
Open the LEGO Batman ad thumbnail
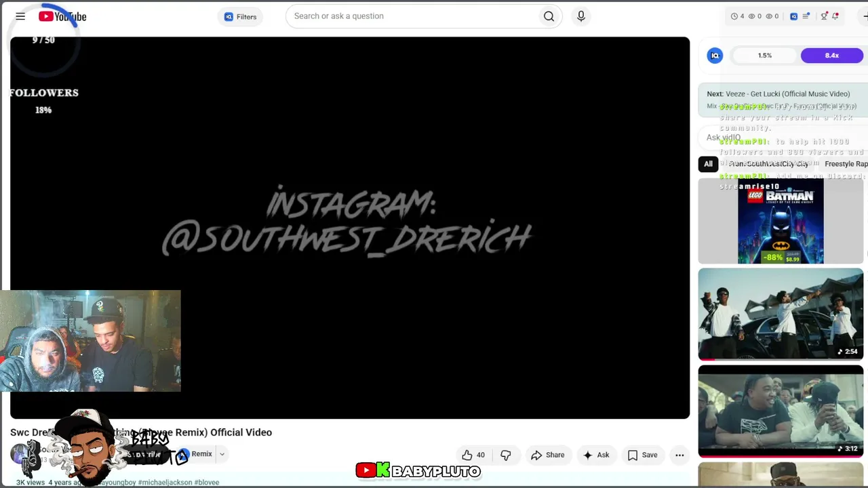781,221
